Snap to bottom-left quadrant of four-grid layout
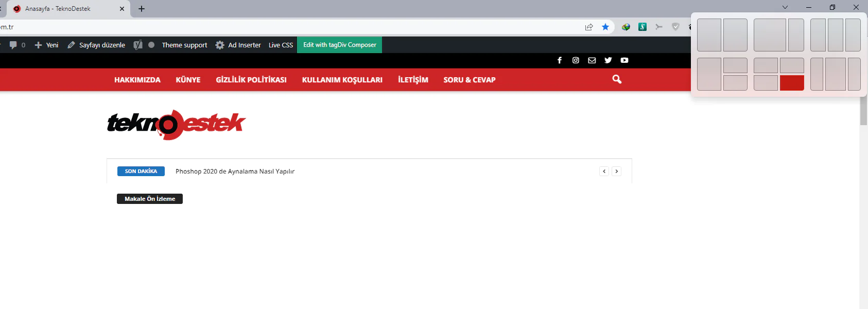This screenshot has width=868, height=309. point(766,83)
